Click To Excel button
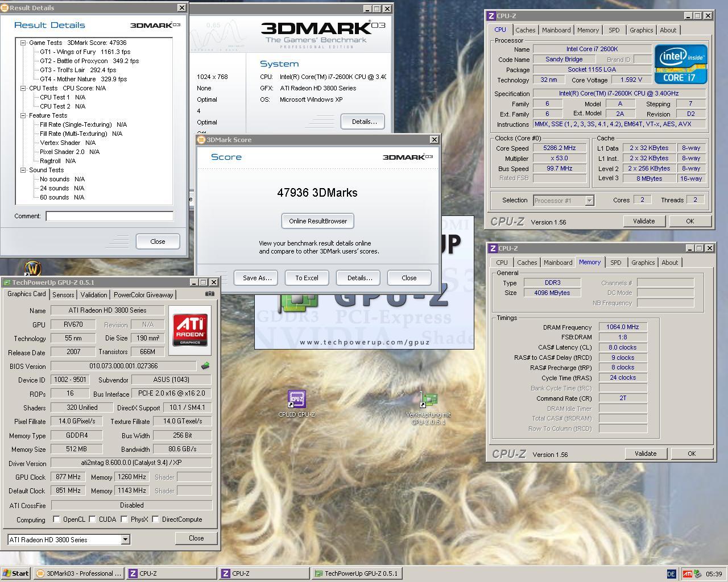This screenshot has height=582, width=728. click(307, 278)
